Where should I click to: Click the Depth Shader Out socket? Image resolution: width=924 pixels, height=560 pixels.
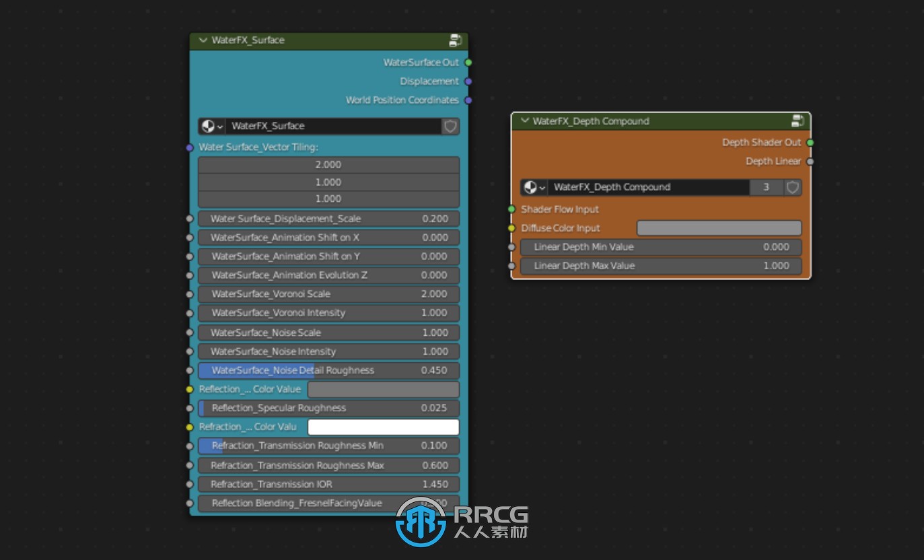[x=810, y=143]
